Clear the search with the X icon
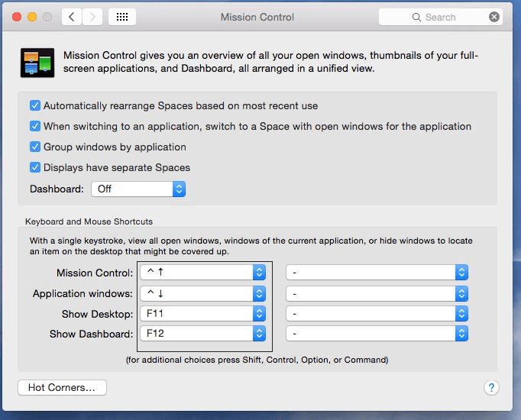 click(x=494, y=17)
